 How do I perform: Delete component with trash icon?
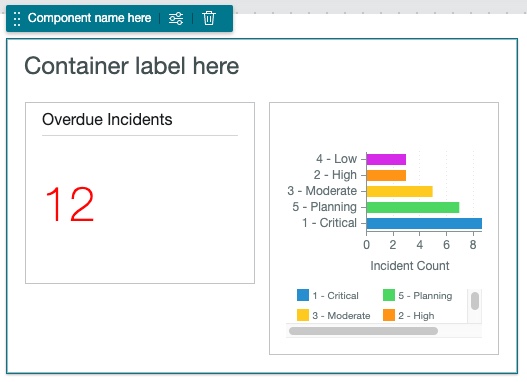point(209,18)
